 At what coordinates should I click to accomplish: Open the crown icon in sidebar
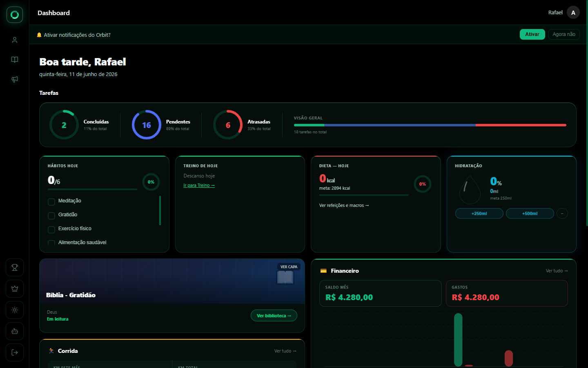coord(15,289)
